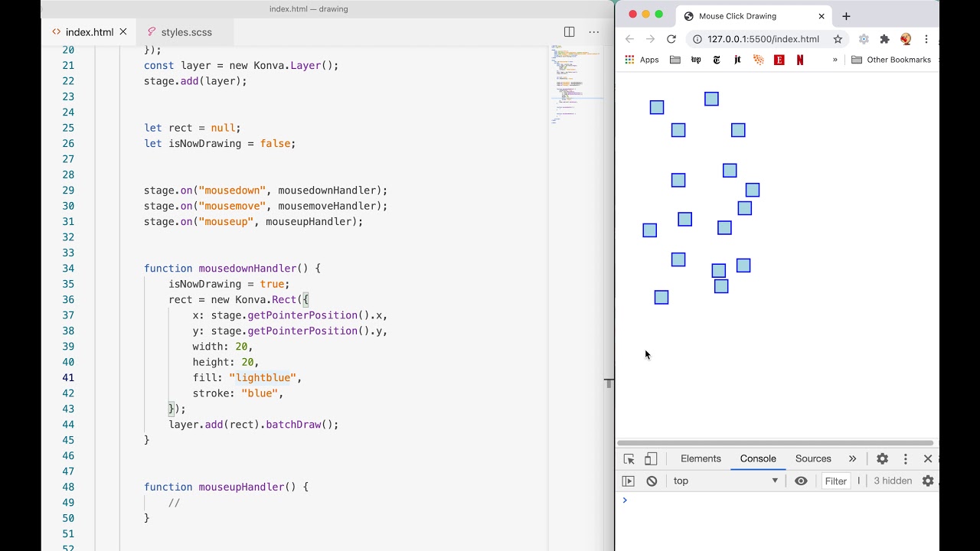Click the 3 hidden messages label
Screen dimensions: 980x551
point(893,481)
